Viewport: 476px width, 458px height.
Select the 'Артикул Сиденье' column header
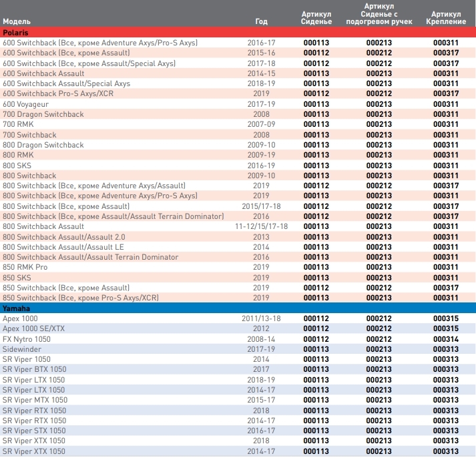click(x=316, y=18)
